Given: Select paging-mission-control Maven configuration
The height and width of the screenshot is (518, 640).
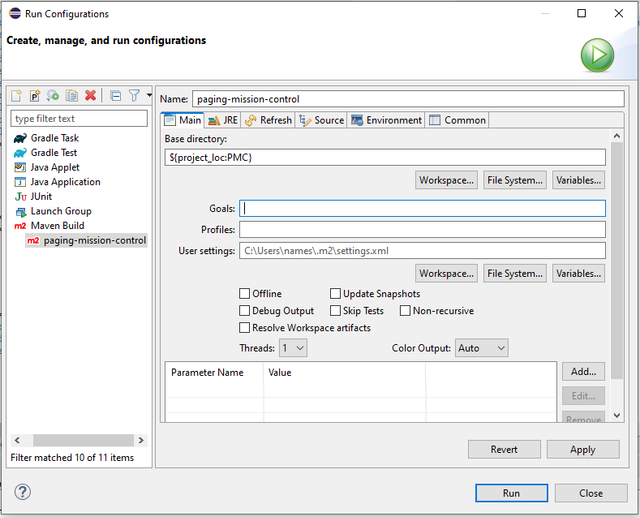Looking at the screenshot, I should click(87, 240).
